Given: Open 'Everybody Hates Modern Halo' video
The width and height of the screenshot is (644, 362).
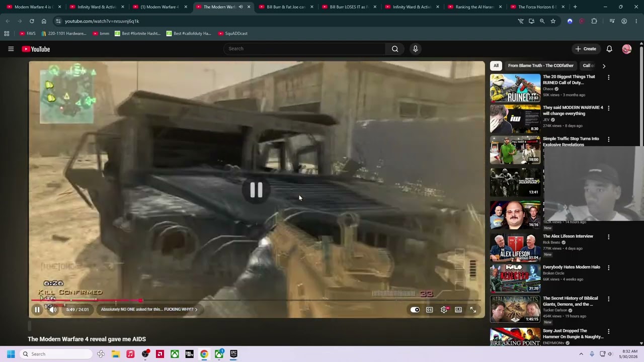Looking at the screenshot, I should (571, 267).
